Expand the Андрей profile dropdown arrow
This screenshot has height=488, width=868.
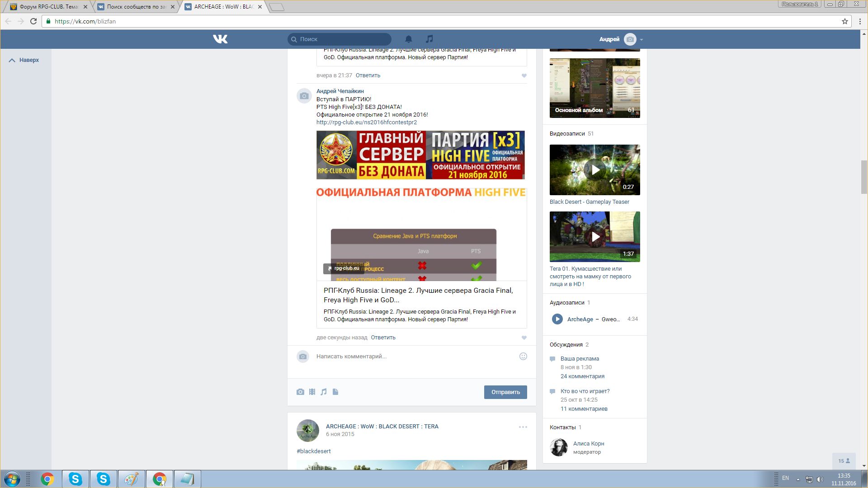click(x=642, y=40)
